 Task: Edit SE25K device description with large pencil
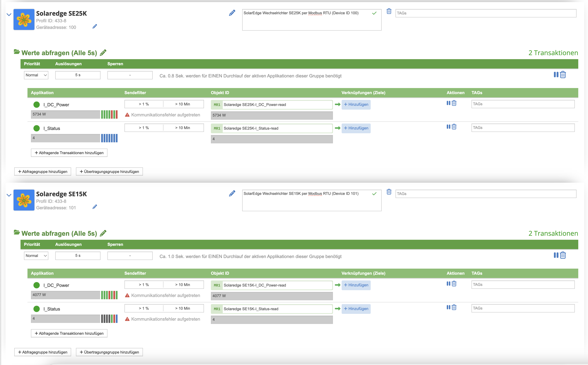point(232,13)
